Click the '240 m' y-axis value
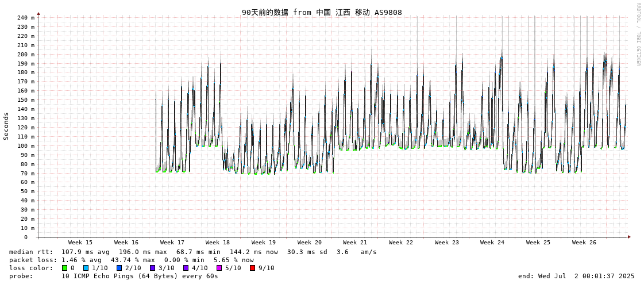The width and height of the screenshot is (644, 284). (x=25, y=18)
